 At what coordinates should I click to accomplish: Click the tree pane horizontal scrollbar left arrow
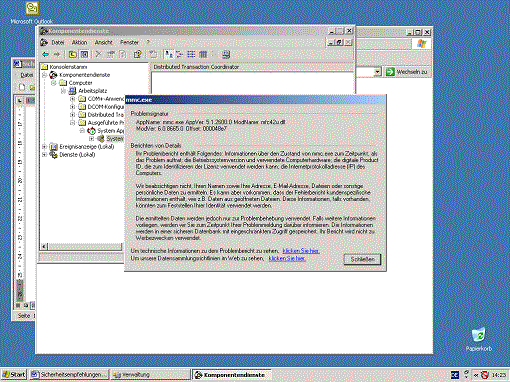point(44,247)
